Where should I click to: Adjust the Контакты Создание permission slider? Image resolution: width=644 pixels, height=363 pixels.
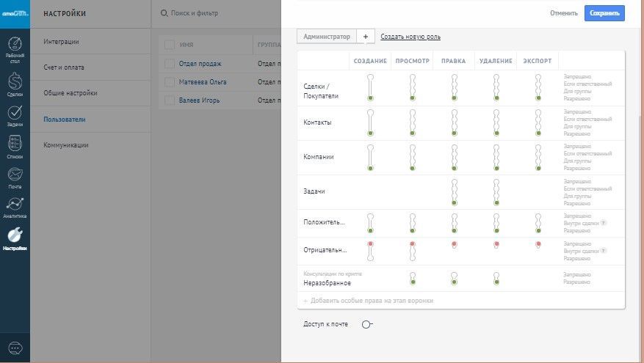pos(372,122)
